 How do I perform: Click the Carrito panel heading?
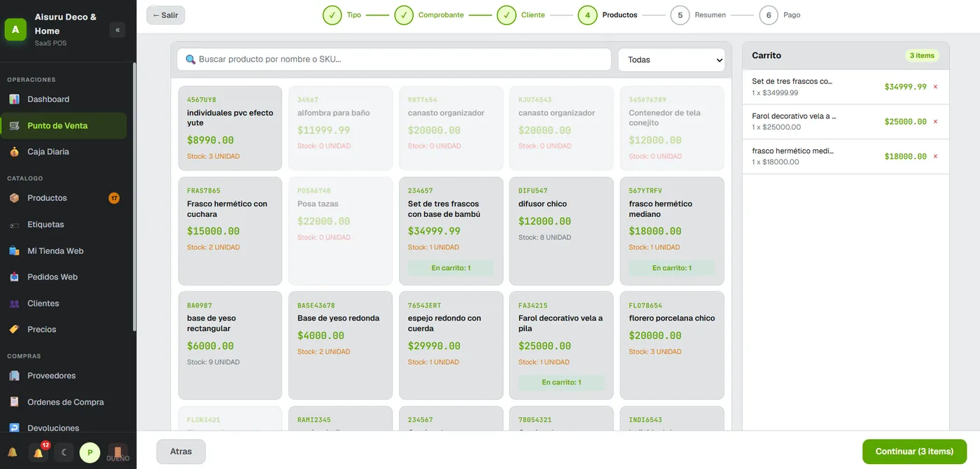pyautogui.click(x=766, y=55)
